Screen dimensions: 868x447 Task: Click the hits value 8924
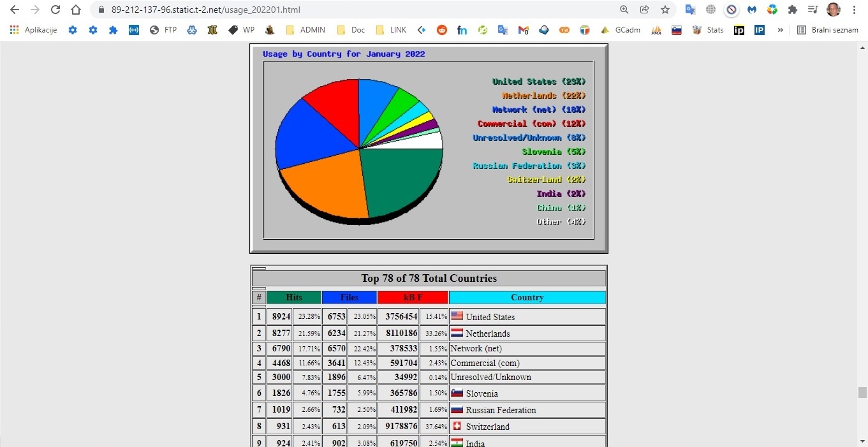click(x=281, y=316)
